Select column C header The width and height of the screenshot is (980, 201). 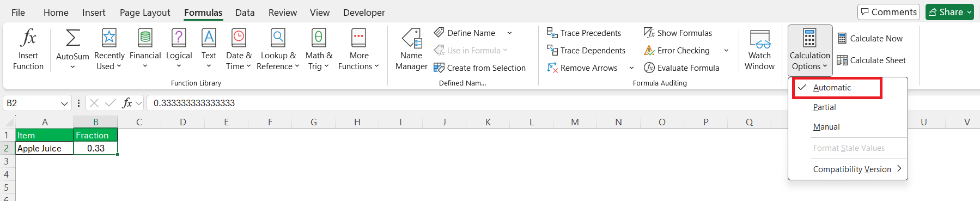pyautogui.click(x=139, y=122)
